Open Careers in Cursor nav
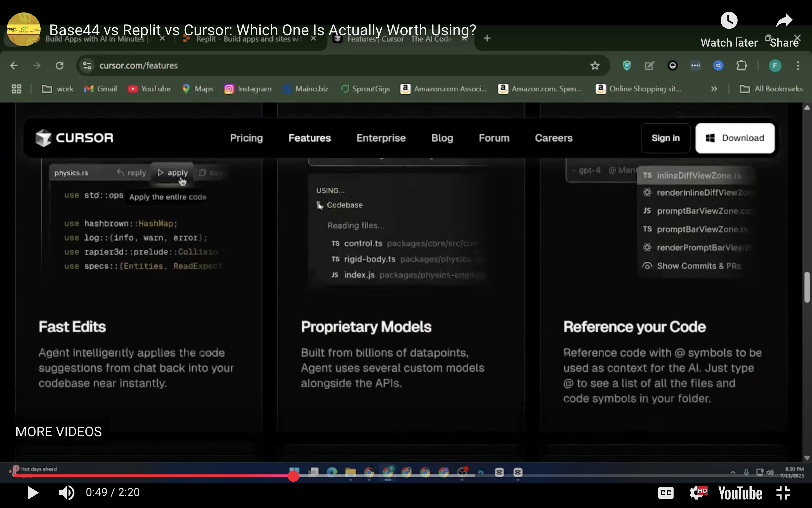812x508 pixels. (554, 138)
